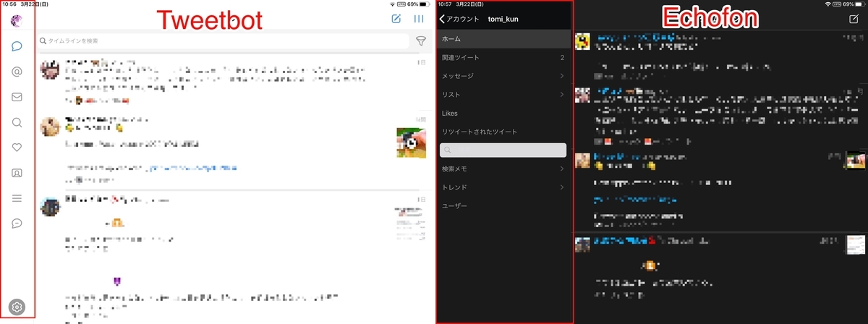Toggle Tweetbot columns view icon
Image resolution: width=868 pixels, height=324 pixels.
(x=419, y=20)
